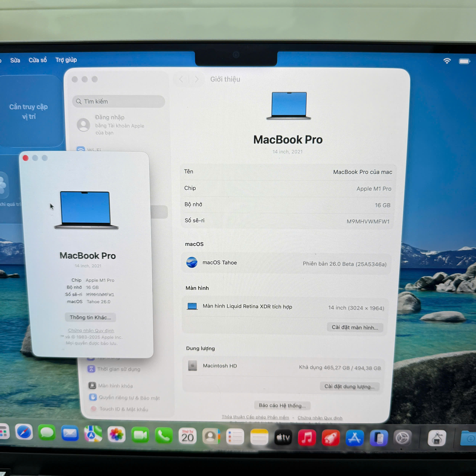Open the white installer app in dock
The height and width of the screenshot is (476, 476).
(437, 438)
